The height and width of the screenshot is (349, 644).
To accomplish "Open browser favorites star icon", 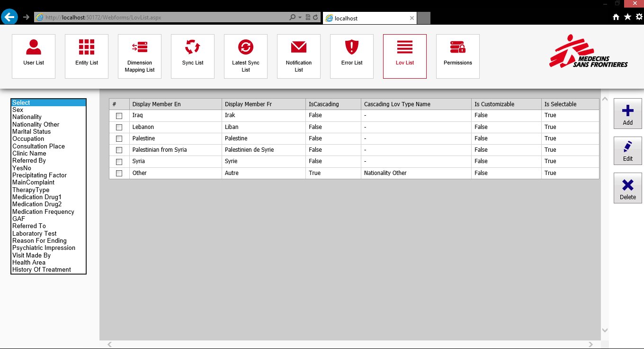I will click(627, 17).
